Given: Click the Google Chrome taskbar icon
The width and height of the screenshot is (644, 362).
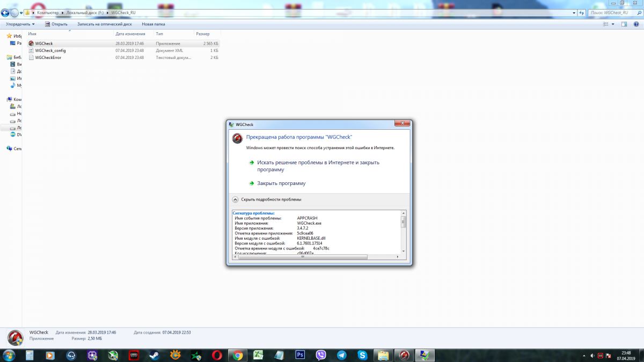Looking at the screenshot, I should coord(237,354).
